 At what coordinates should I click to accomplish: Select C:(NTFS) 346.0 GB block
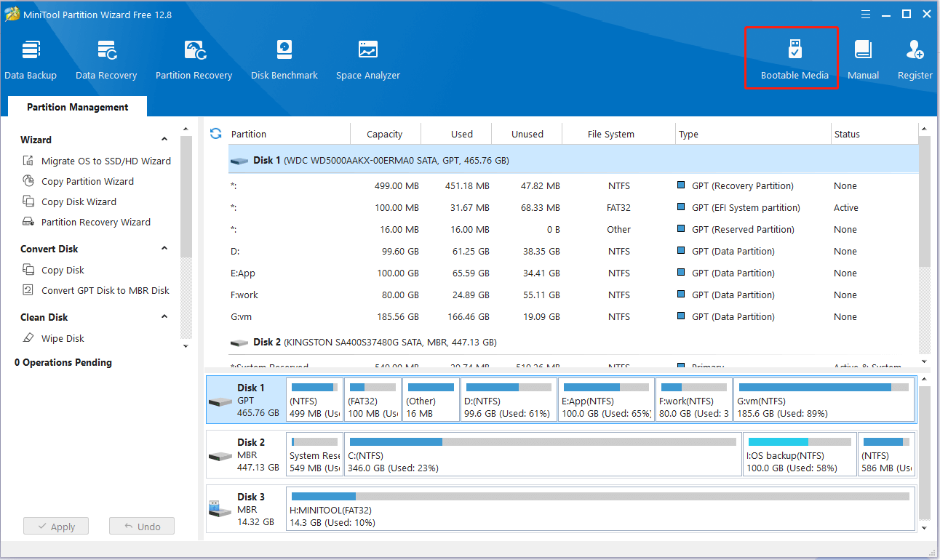[543, 455]
